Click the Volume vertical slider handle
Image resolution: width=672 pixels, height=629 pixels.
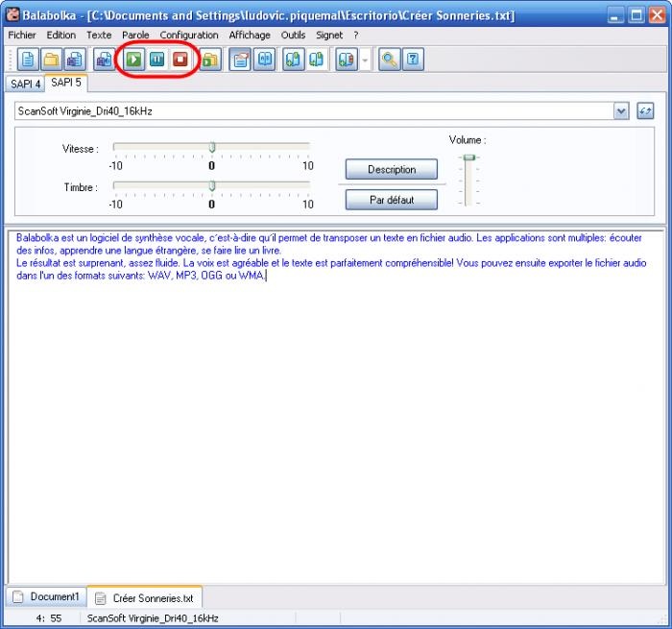tap(469, 157)
